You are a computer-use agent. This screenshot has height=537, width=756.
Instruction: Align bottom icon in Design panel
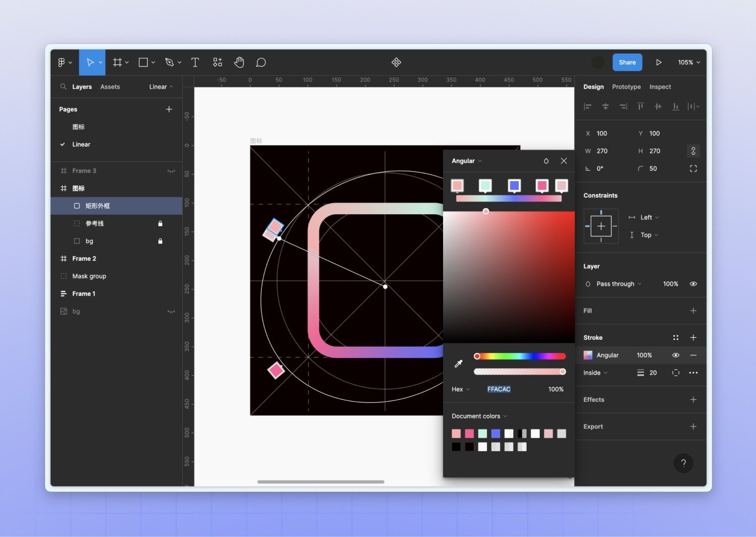[x=676, y=106]
